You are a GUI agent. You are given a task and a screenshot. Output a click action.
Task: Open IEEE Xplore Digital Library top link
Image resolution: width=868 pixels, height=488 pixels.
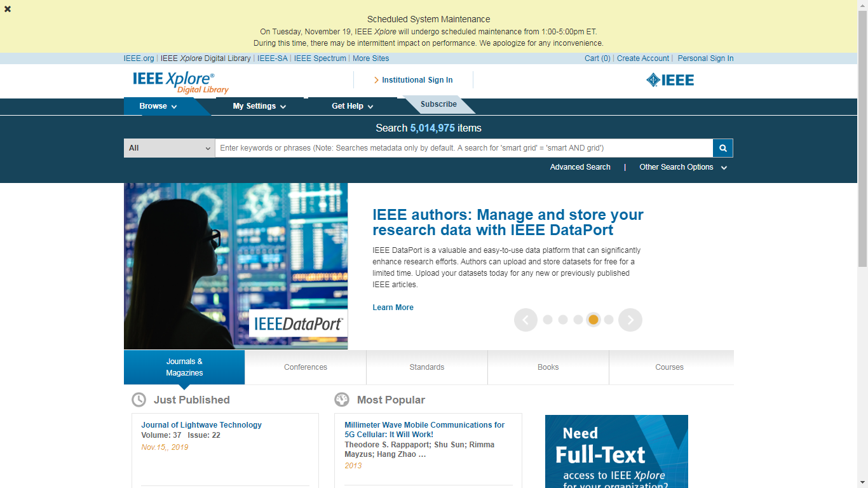point(205,58)
